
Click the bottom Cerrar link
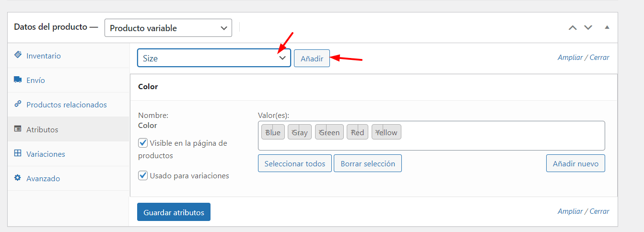tap(599, 211)
